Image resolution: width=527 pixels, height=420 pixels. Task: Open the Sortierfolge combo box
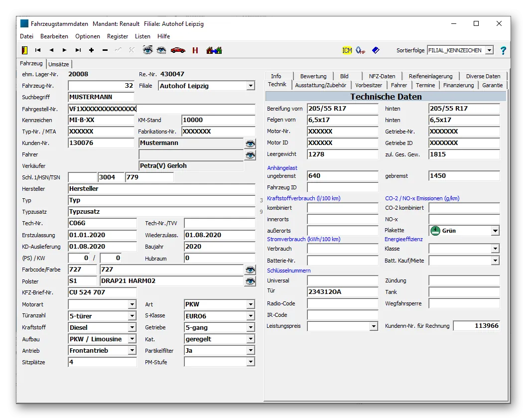489,50
